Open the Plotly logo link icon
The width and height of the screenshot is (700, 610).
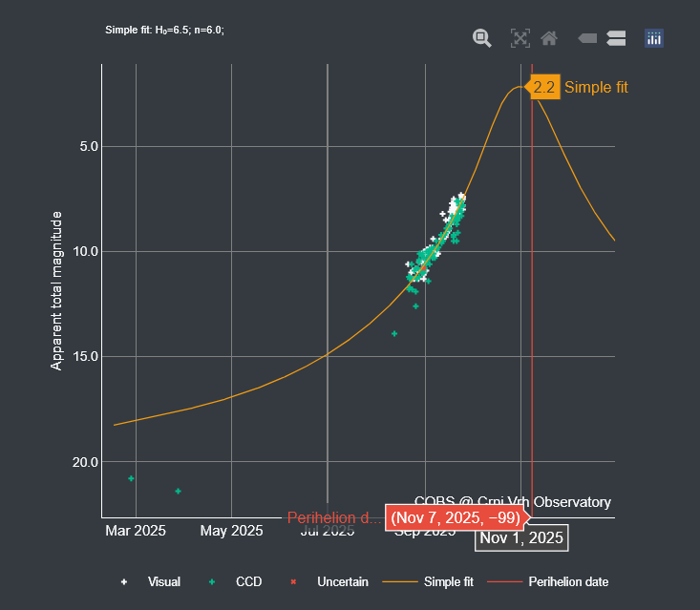(x=654, y=38)
